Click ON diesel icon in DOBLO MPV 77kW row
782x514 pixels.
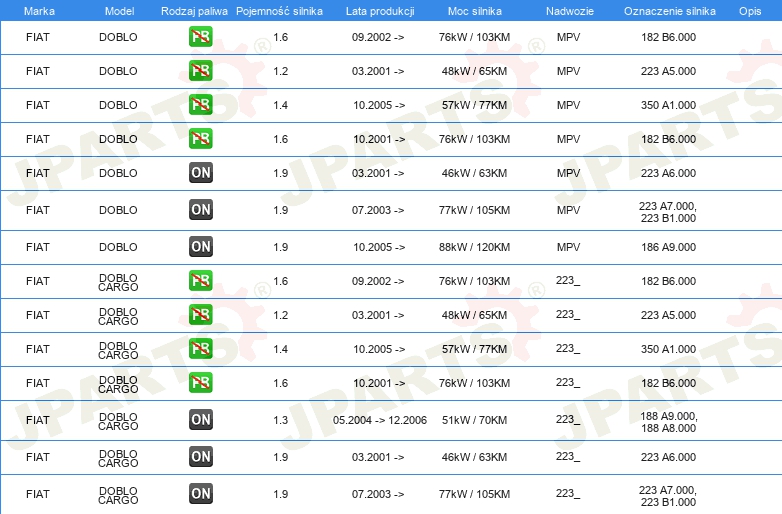200,209
